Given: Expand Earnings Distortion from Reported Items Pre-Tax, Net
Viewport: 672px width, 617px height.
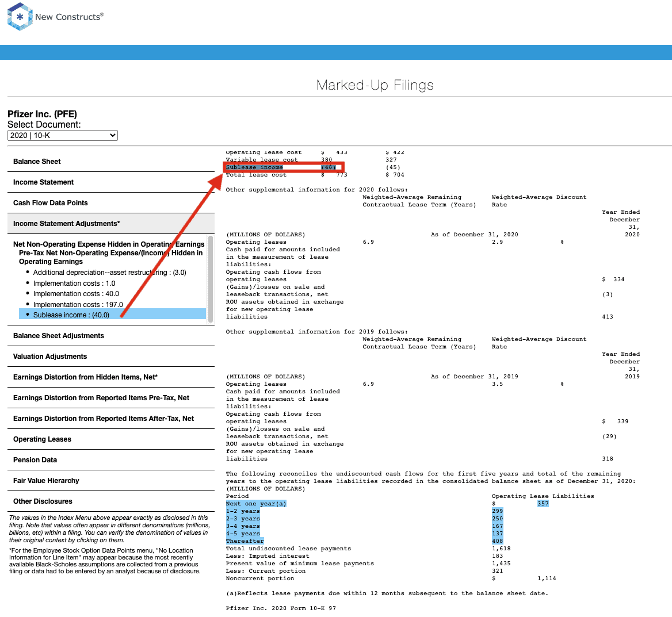Looking at the screenshot, I should point(111,397).
